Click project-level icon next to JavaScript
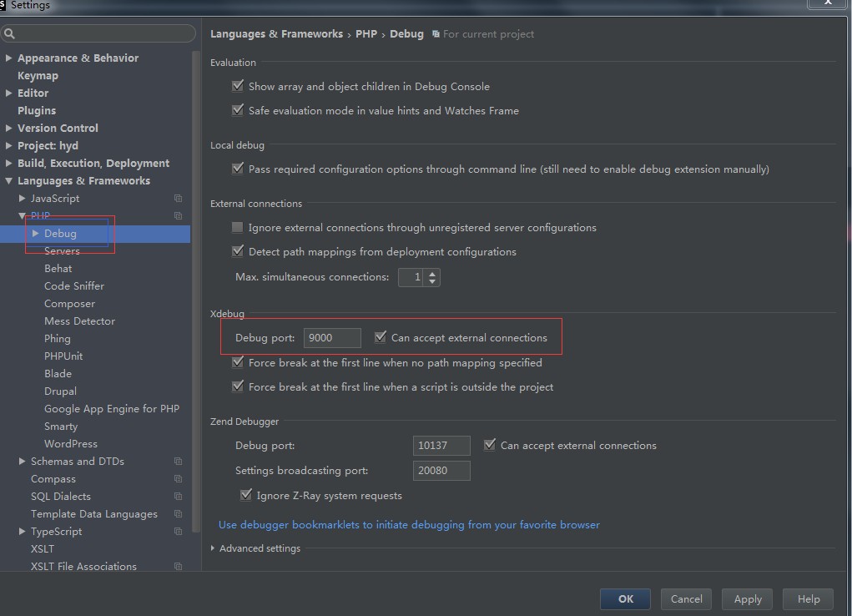852x616 pixels. 178,199
